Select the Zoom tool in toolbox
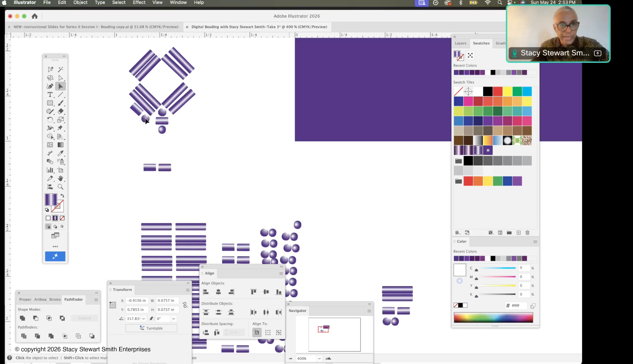 [61, 187]
